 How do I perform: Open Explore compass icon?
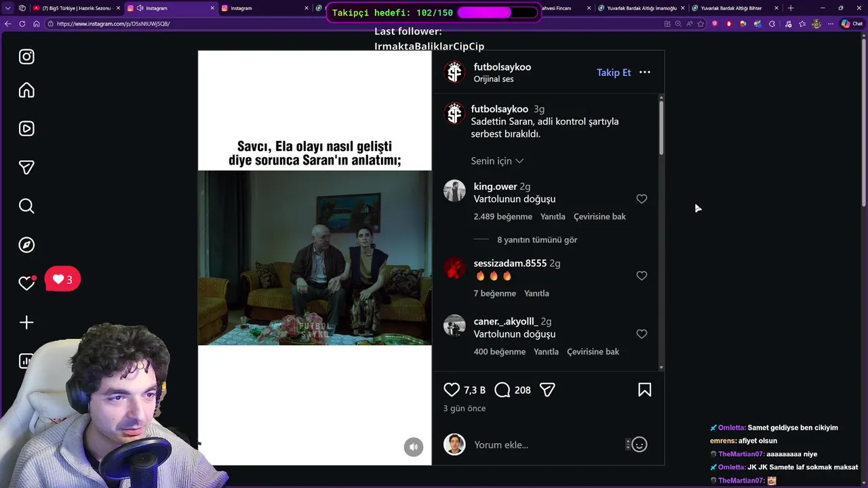[x=26, y=245]
